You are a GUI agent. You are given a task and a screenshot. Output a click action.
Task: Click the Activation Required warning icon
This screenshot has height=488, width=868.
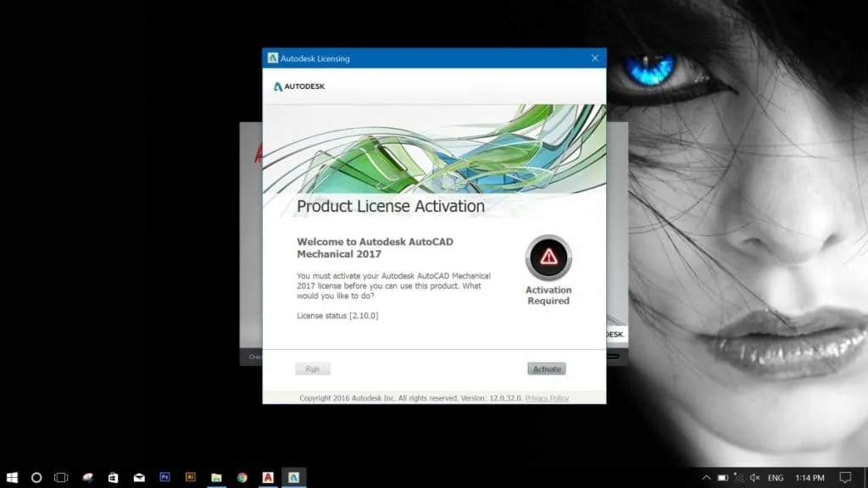[x=548, y=258]
